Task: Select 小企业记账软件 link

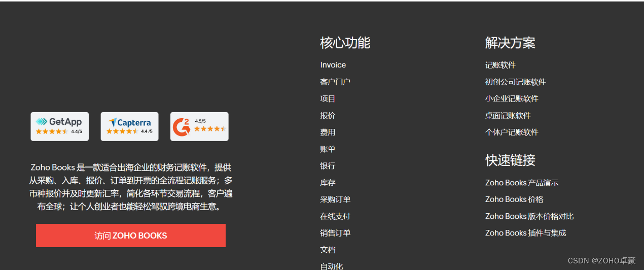Action: pyautogui.click(x=512, y=98)
